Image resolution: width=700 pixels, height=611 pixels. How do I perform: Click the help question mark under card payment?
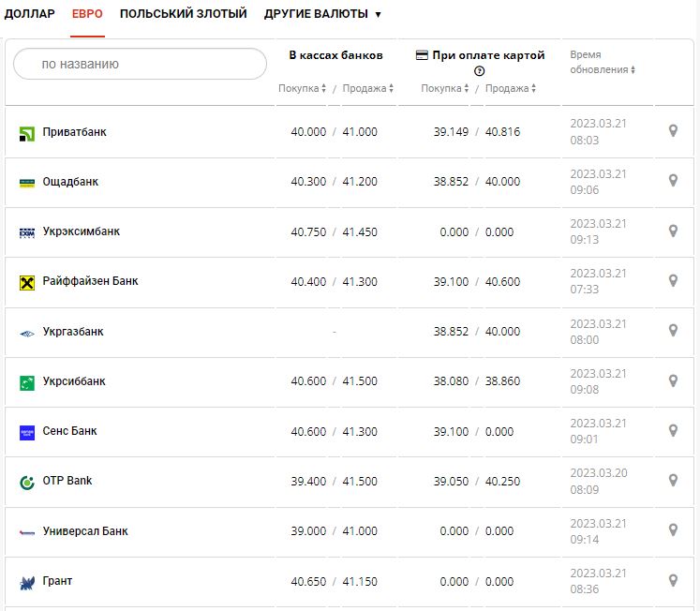(x=480, y=71)
